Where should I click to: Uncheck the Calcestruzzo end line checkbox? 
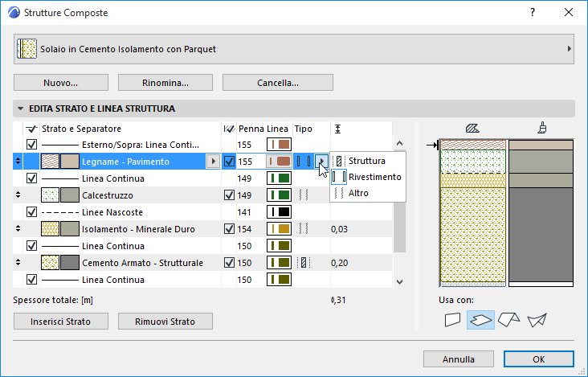tap(229, 195)
